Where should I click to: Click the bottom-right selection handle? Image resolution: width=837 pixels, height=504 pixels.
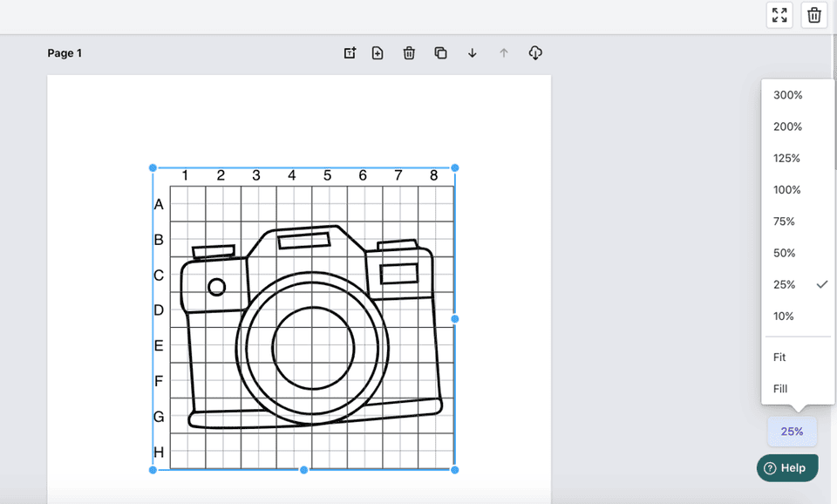click(455, 470)
